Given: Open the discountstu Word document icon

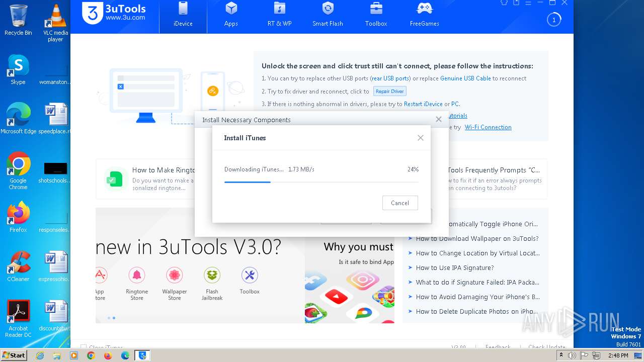Looking at the screenshot, I should click(x=55, y=316).
